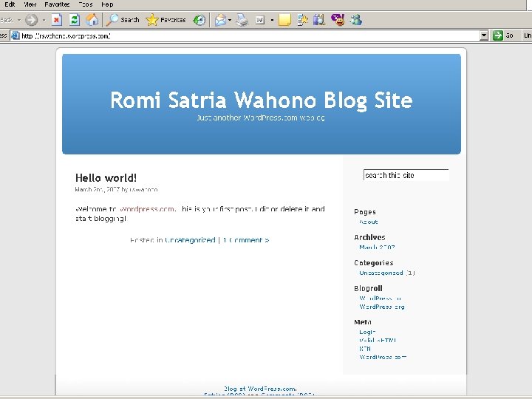Click the Blogroll sidebar heading
The image size is (532, 399).
coord(368,288)
